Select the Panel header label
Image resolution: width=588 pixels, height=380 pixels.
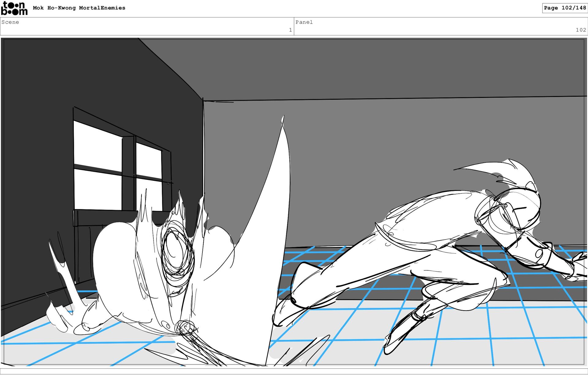click(x=304, y=22)
